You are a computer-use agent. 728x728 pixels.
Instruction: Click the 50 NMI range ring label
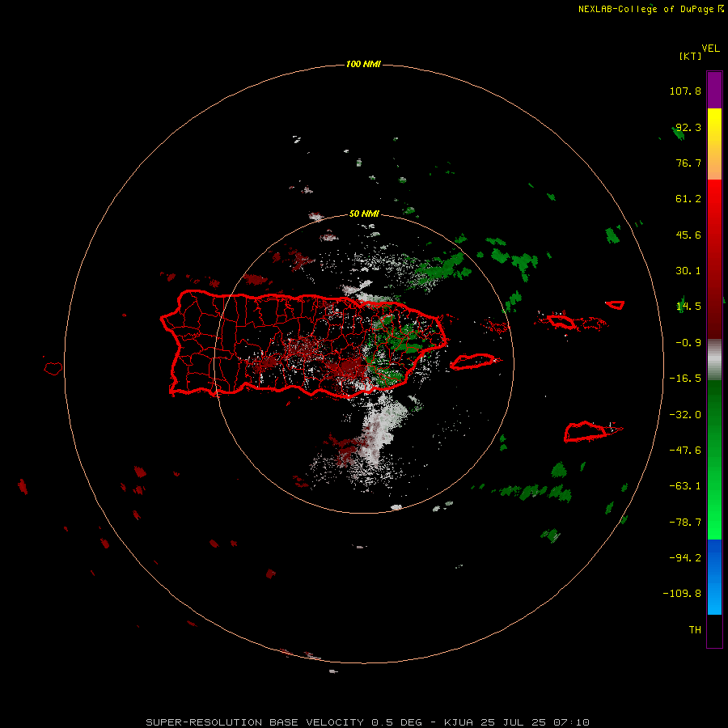[x=364, y=214]
